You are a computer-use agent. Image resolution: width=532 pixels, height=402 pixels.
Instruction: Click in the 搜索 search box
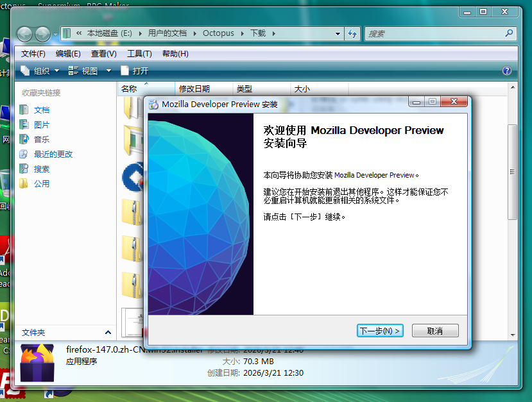436,34
